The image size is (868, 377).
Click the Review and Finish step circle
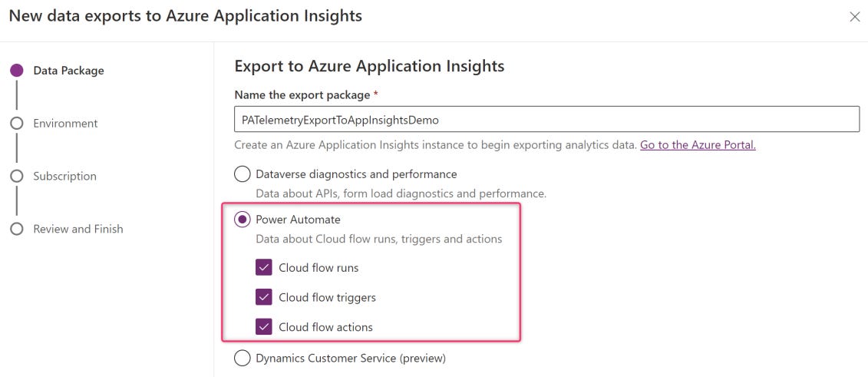click(17, 229)
